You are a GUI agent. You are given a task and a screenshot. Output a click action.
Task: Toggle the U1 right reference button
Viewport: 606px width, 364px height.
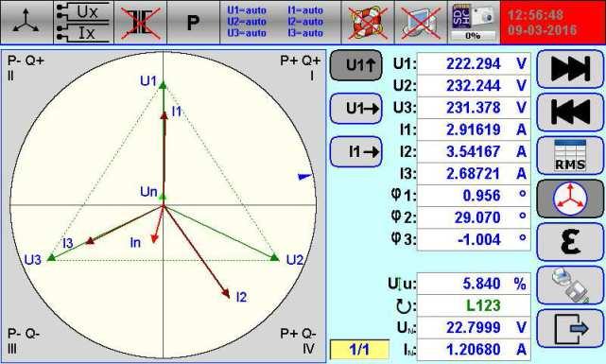pos(356,109)
